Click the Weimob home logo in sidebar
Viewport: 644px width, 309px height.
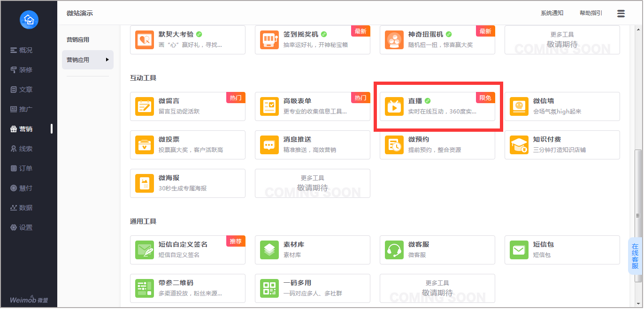pyautogui.click(x=29, y=20)
